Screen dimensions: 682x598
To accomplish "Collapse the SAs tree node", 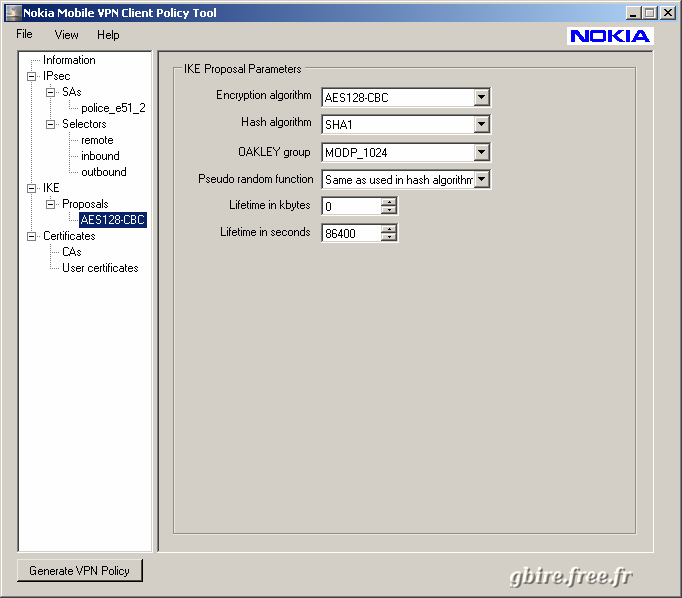I will 50,92.
